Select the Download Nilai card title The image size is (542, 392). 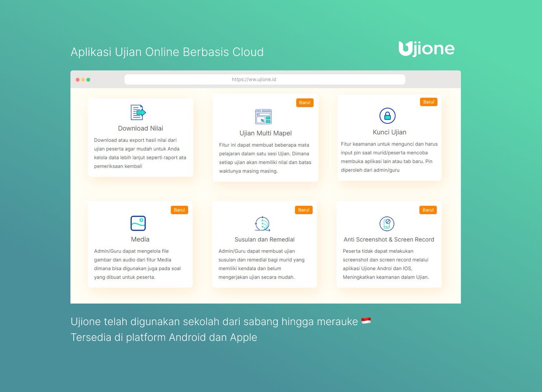point(140,128)
